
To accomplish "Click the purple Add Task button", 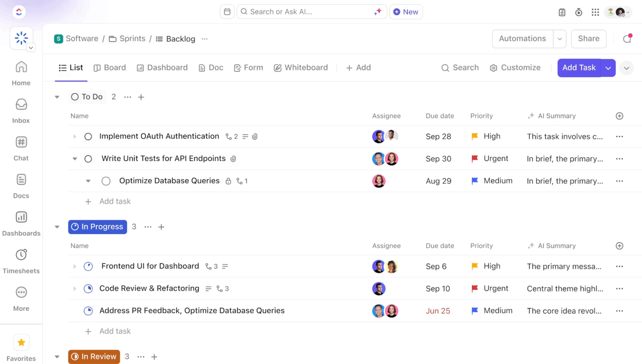I will [x=579, y=67].
